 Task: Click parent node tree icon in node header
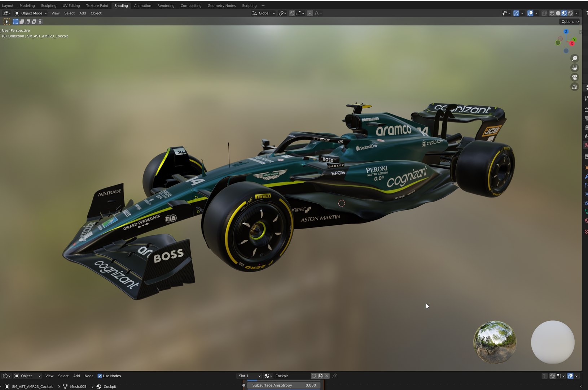pyautogui.click(x=545, y=376)
